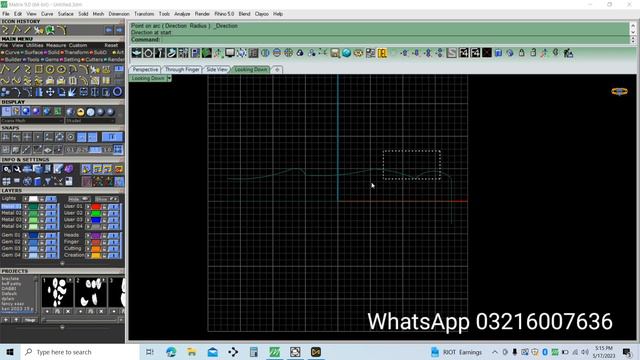The width and height of the screenshot is (640, 360).
Task: Toggle lock on User 02 layer
Action: [x=104, y=213]
